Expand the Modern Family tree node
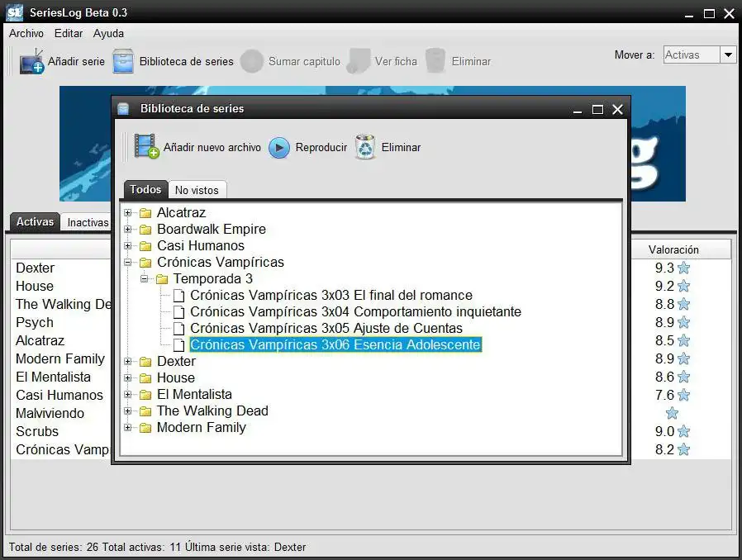 (128, 428)
